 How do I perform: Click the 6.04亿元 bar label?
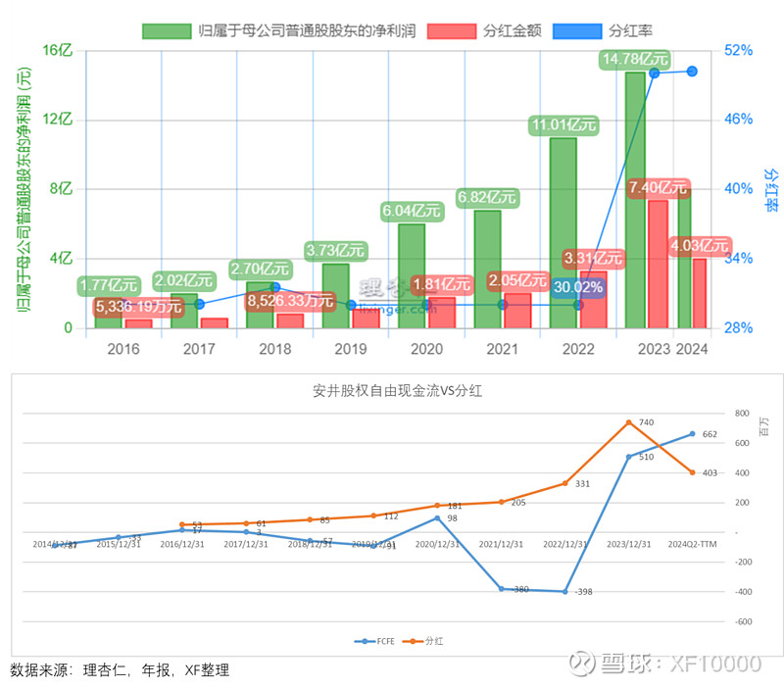coord(411,211)
